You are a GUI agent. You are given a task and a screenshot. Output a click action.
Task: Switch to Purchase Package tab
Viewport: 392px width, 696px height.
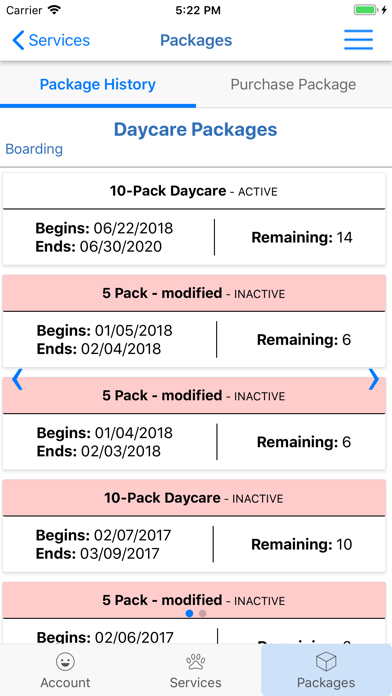[293, 84]
